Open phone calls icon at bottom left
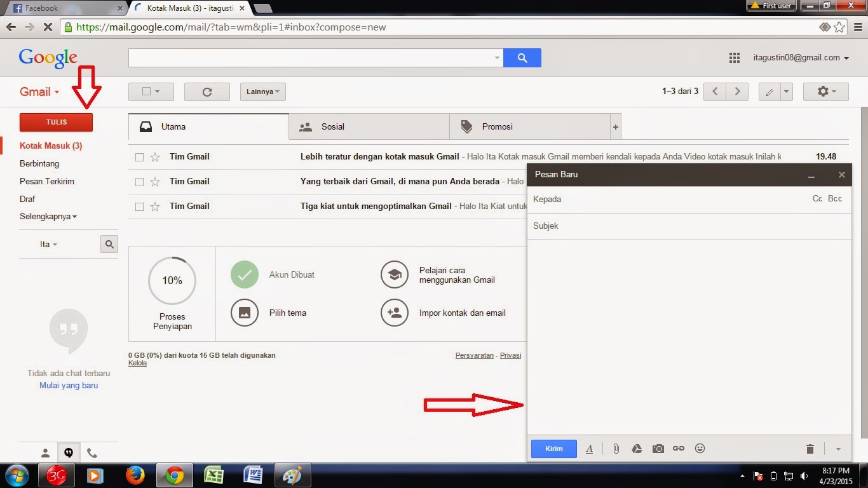868x488 pixels. click(92, 453)
